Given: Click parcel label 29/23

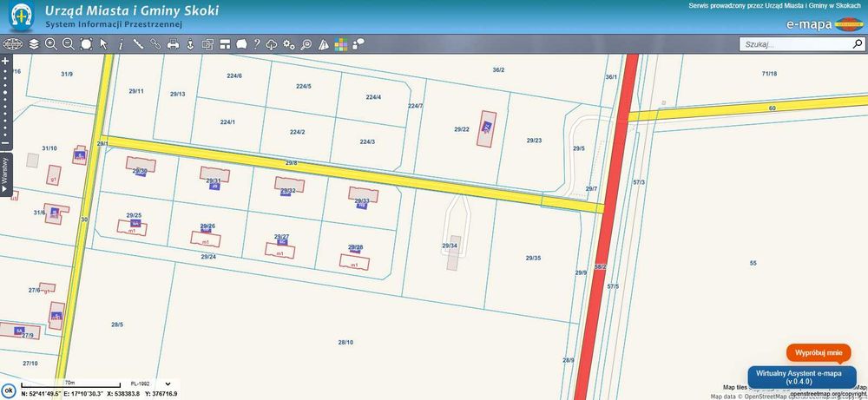Looking at the screenshot, I should click(534, 140).
